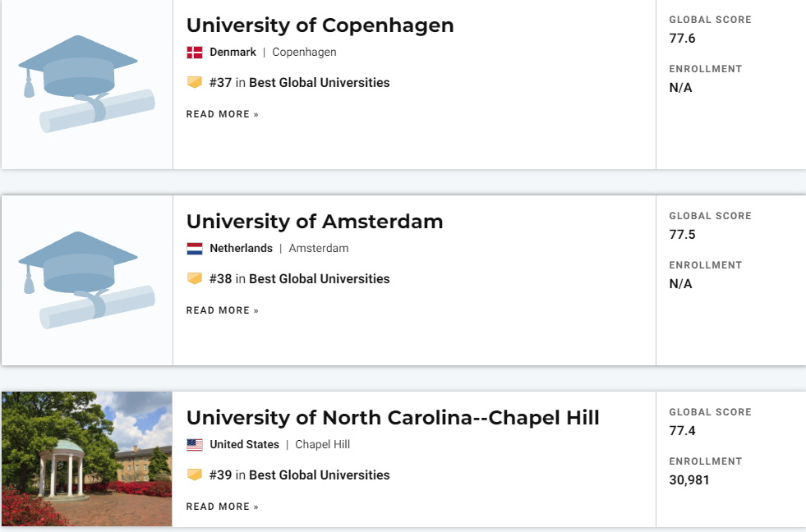
Task: Click the ranking badge icon beside #37
Action: (x=195, y=83)
